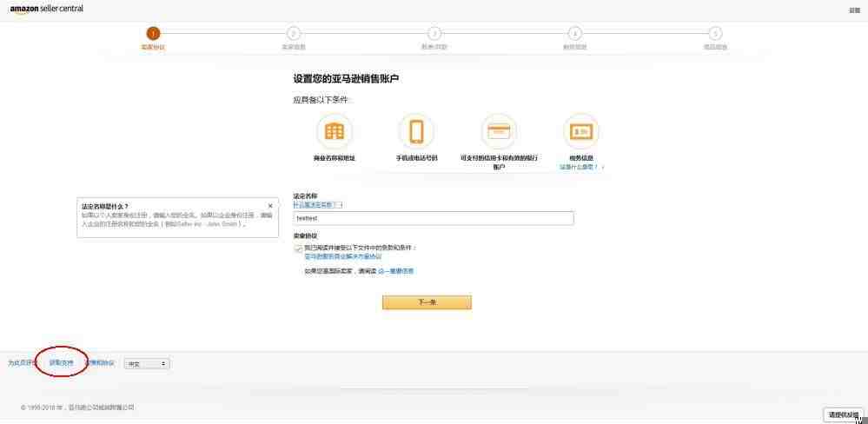The height and width of the screenshot is (424, 868).
Task: Open the Amazon business solutions agreement link
Action: [343, 257]
